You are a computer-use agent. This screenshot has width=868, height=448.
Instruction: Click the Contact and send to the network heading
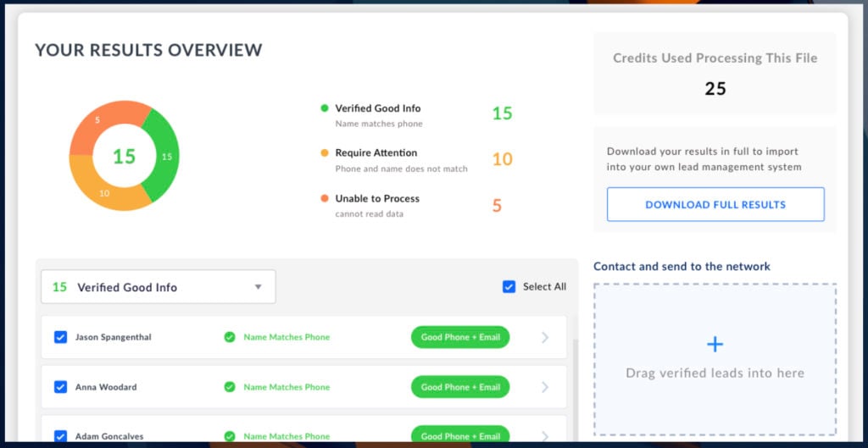(x=682, y=266)
